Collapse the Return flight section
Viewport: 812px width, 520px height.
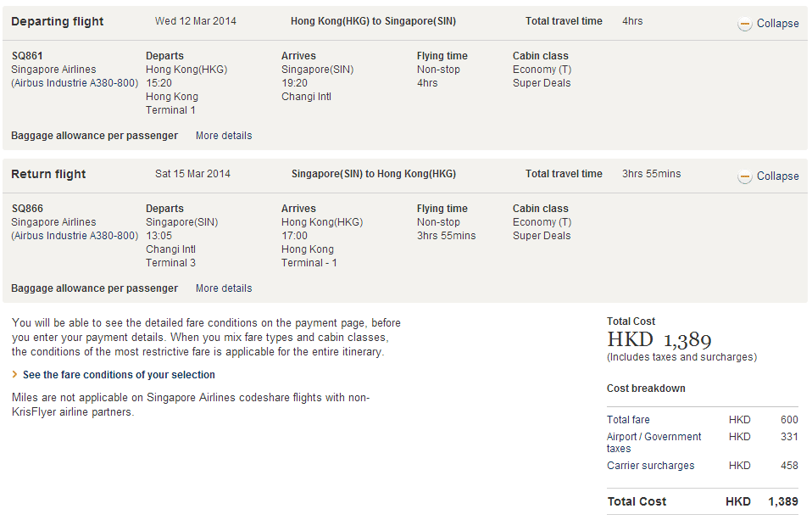click(x=777, y=176)
